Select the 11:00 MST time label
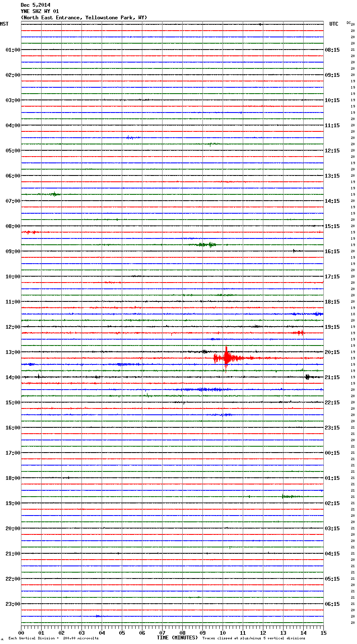Image resolution: width=357 pixels, height=644 pixels. click(x=13, y=302)
